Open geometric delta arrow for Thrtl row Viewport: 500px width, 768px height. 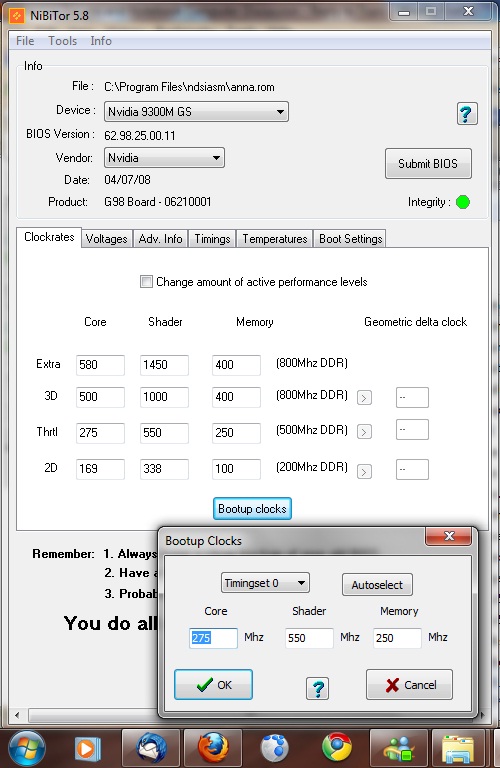(x=364, y=432)
